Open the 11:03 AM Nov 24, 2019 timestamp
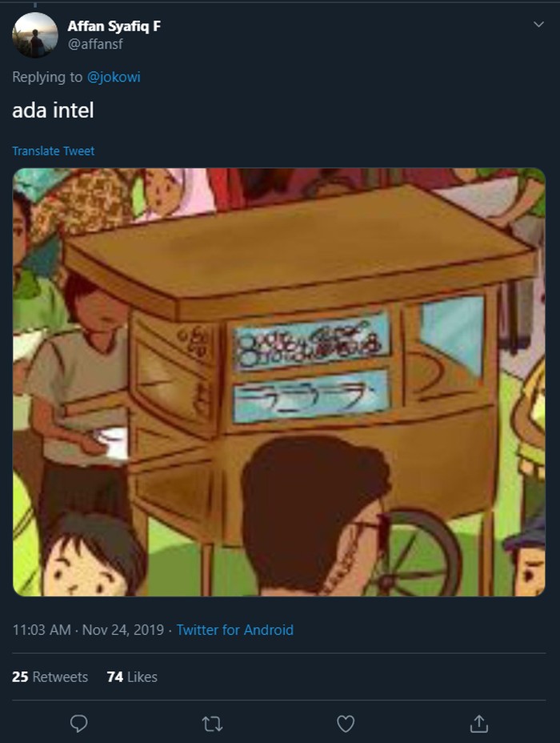 pyautogui.click(x=88, y=630)
